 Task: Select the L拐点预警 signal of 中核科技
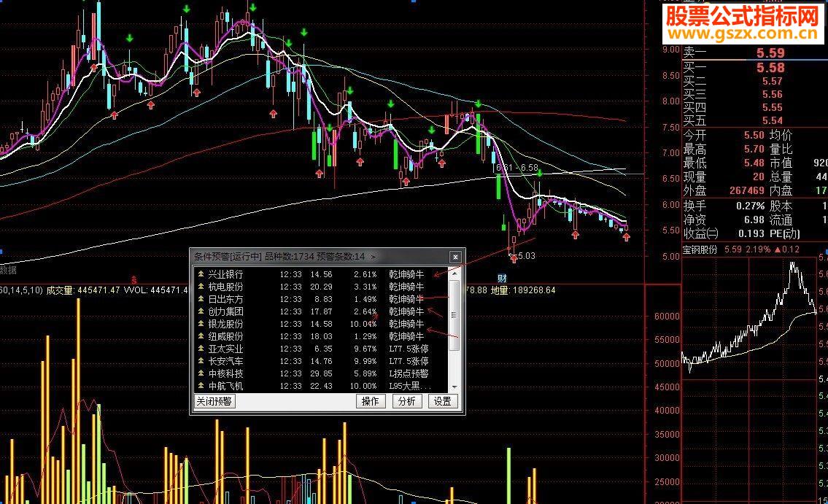click(409, 373)
